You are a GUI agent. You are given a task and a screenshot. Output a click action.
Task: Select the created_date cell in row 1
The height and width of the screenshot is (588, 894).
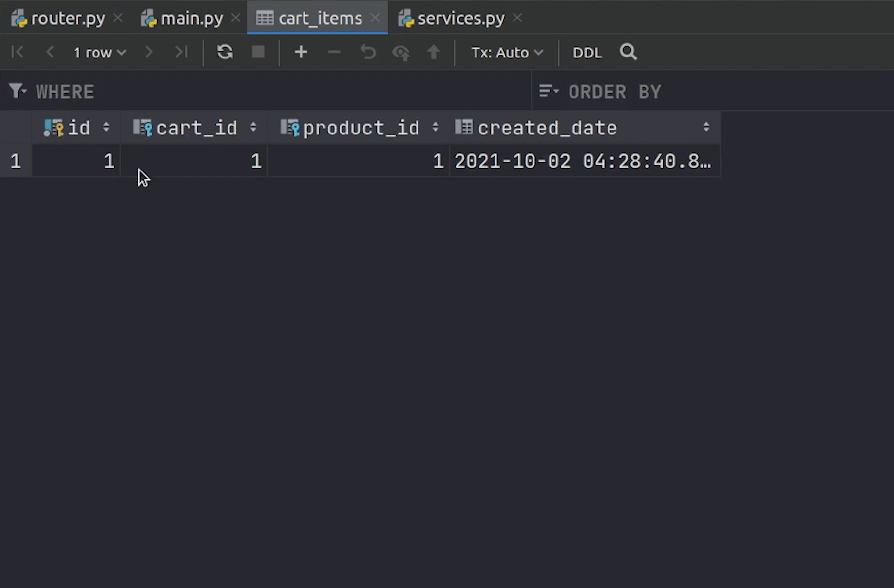coord(583,161)
